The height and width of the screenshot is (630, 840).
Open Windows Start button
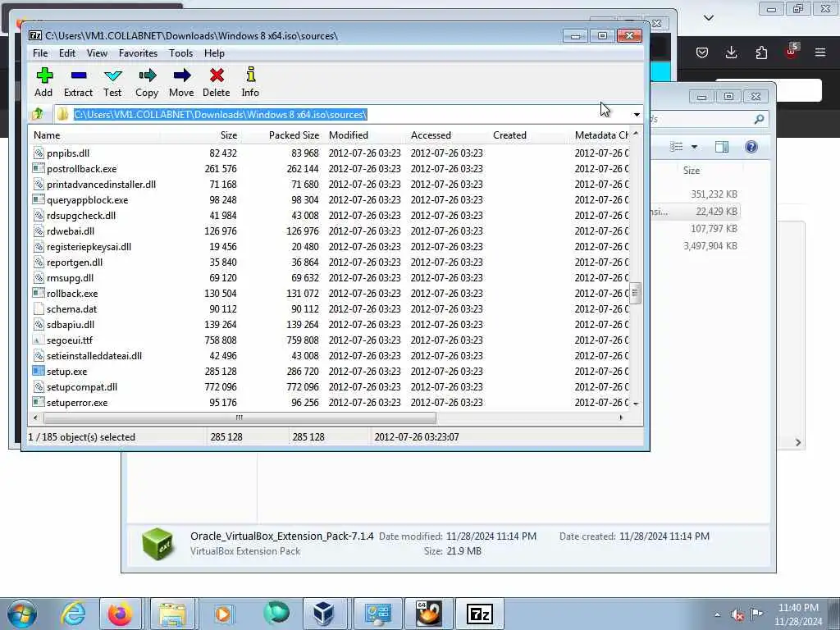(x=22, y=614)
